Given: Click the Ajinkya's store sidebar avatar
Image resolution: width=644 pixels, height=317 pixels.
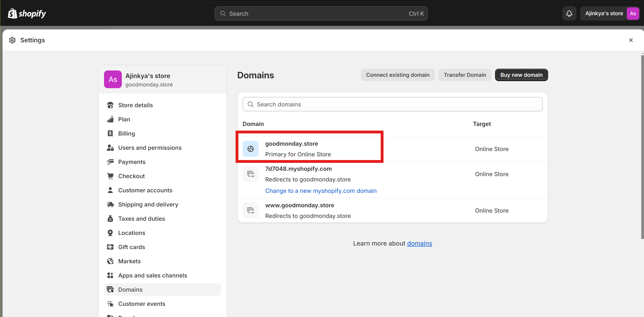Looking at the screenshot, I should pyautogui.click(x=113, y=79).
